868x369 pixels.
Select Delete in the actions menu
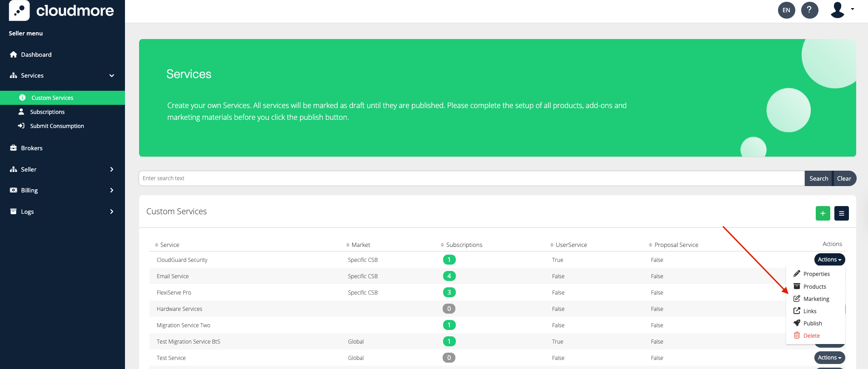(x=811, y=335)
